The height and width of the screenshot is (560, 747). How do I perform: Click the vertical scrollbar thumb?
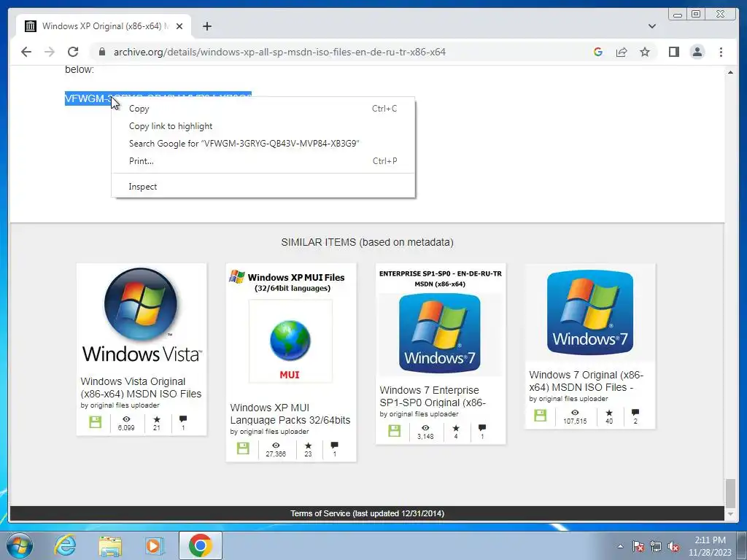coord(730,494)
